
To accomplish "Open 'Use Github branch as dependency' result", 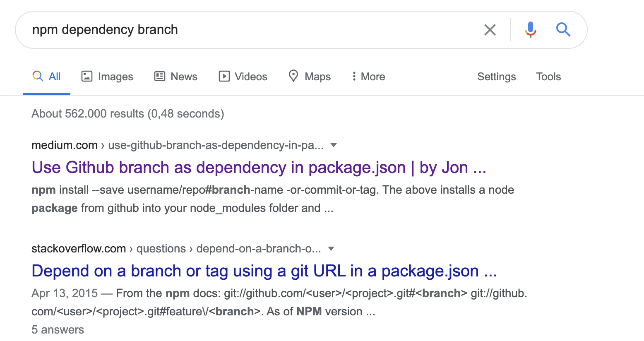I will pos(259,168).
